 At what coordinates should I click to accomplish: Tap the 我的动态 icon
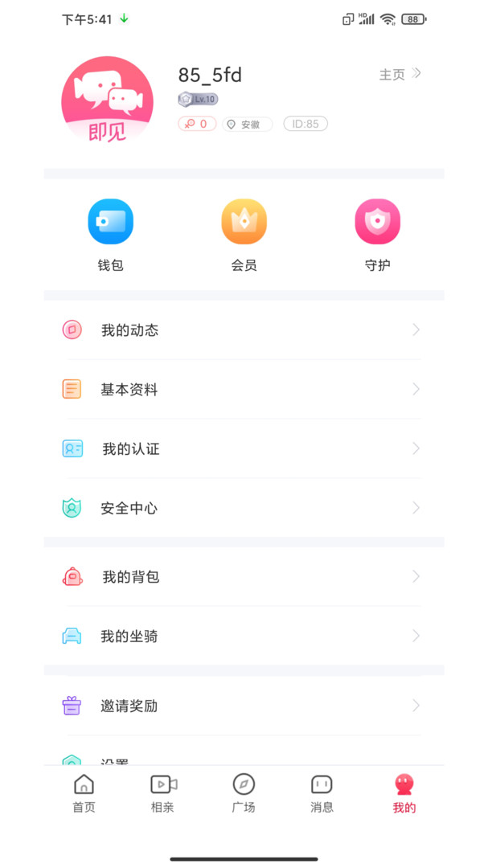tap(72, 330)
